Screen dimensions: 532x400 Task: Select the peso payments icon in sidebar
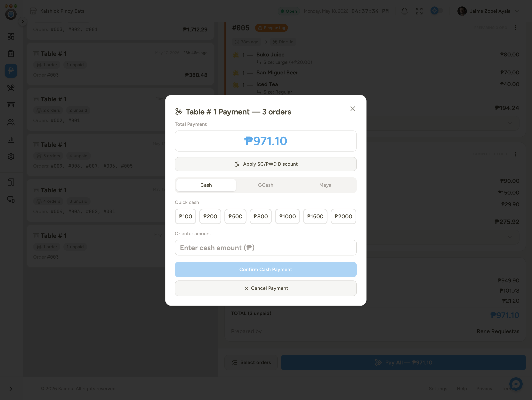pos(11,71)
